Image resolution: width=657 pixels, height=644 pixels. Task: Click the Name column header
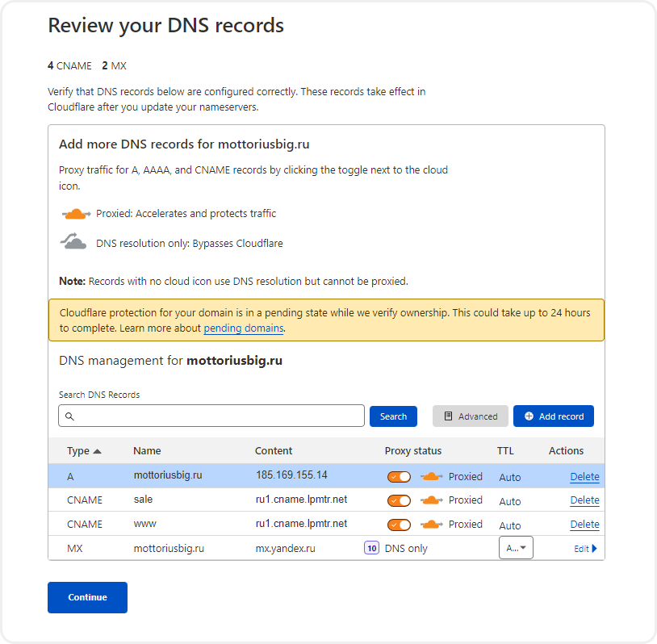pos(147,451)
